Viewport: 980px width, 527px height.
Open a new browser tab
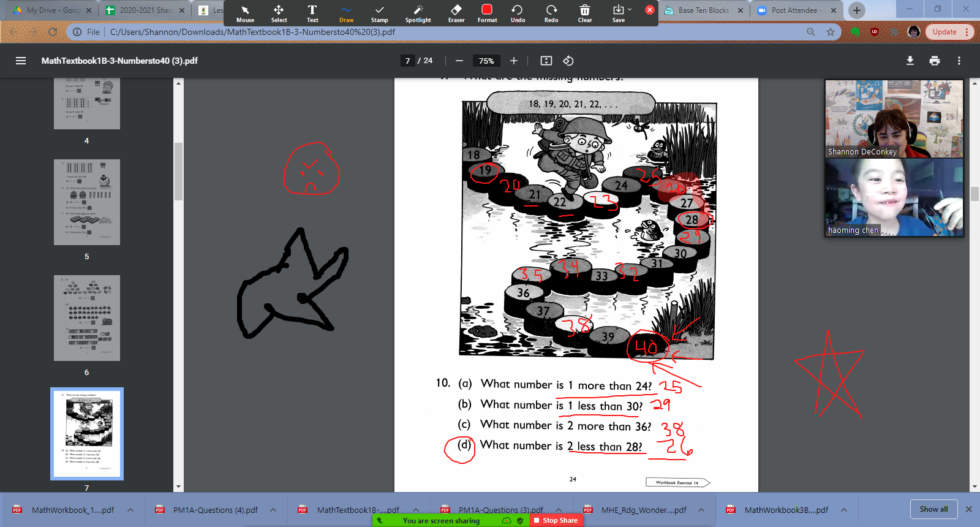coord(857,10)
